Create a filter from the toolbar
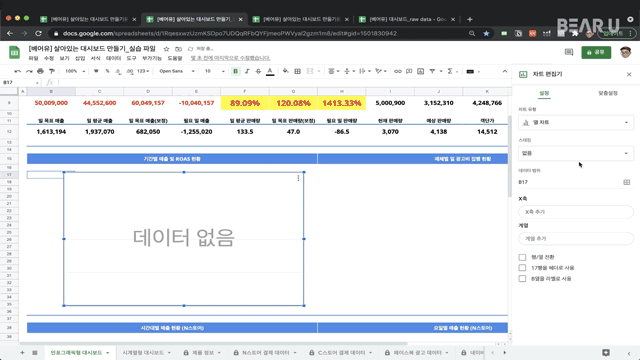Screen dimensions: 640x360 [x=432, y=71]
